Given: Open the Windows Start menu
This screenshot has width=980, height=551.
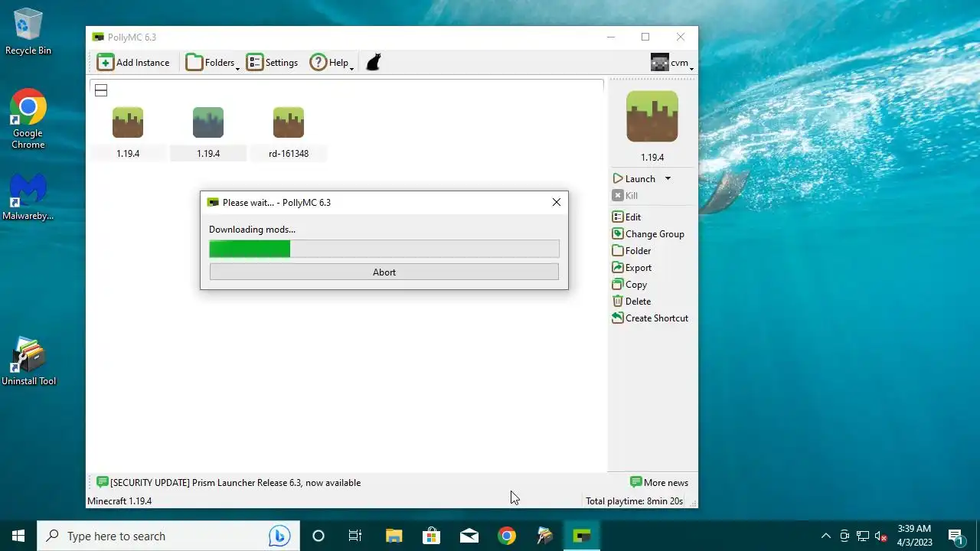Looking at the screenshot, I should tap(18, 536).
